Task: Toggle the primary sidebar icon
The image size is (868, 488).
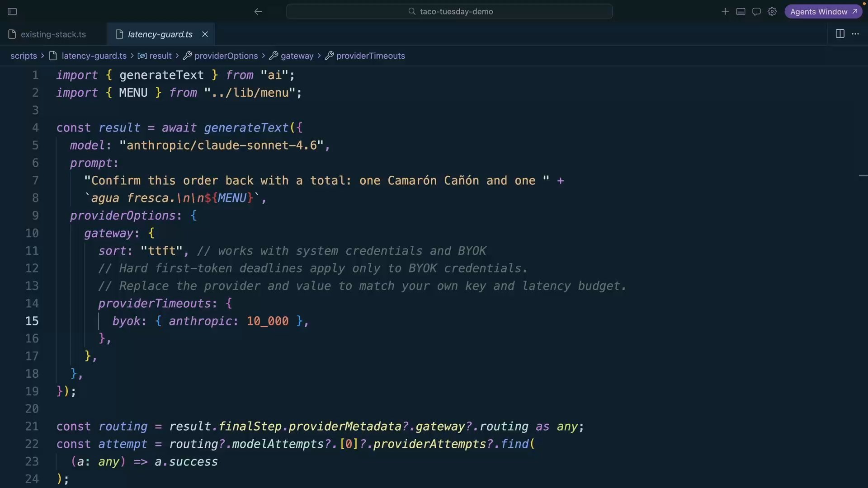Action: point(12,11)
